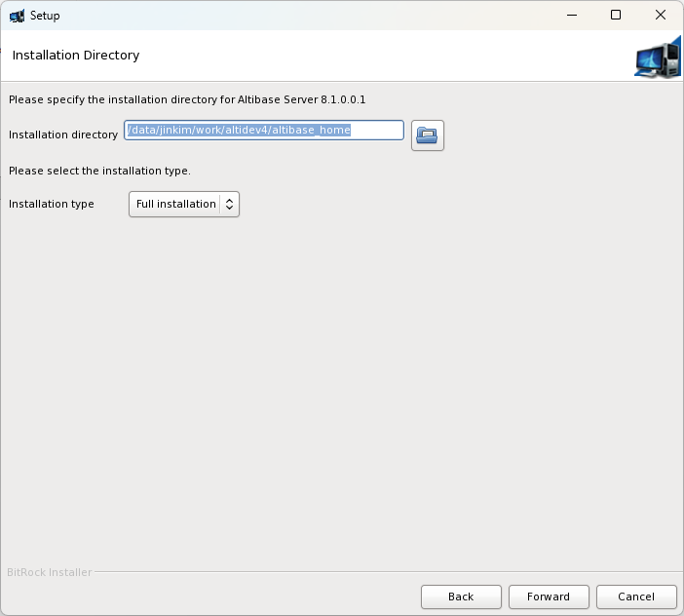Click the Setup installer icon in title bar
This screenshot has height=616, width=684.
pos(17,16)
